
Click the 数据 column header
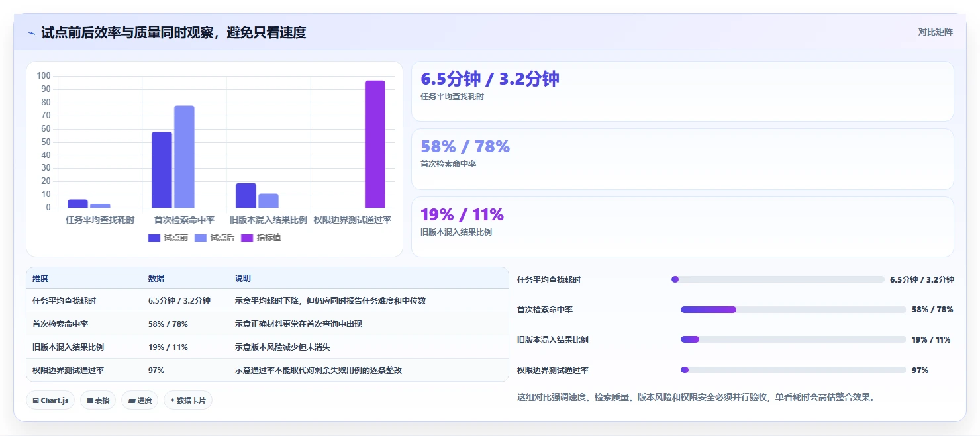click(x=156, y=279)
